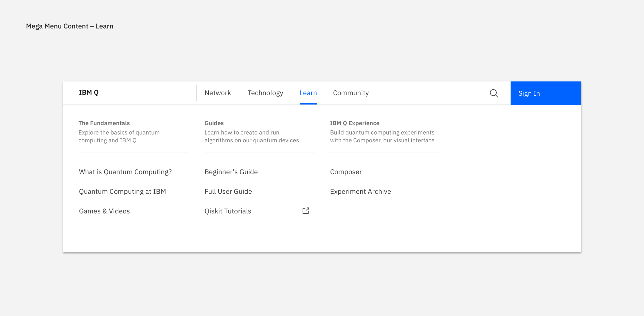
Task: Launch the Composer link
Action: tap(346, 172)
